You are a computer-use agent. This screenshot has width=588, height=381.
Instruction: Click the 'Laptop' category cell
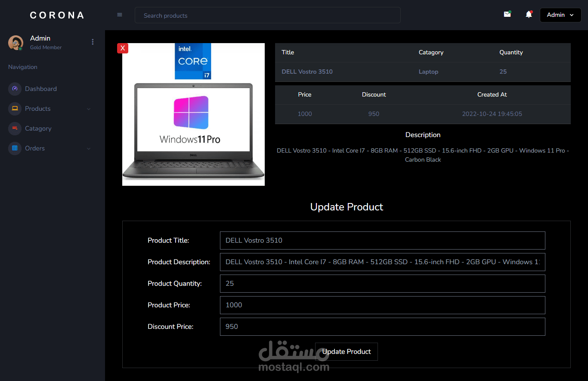point(428,72)
